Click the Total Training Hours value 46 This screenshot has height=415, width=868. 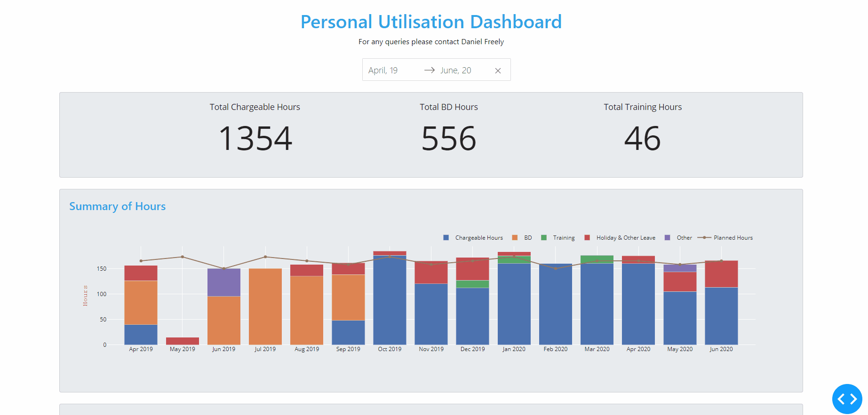point(643,139)
